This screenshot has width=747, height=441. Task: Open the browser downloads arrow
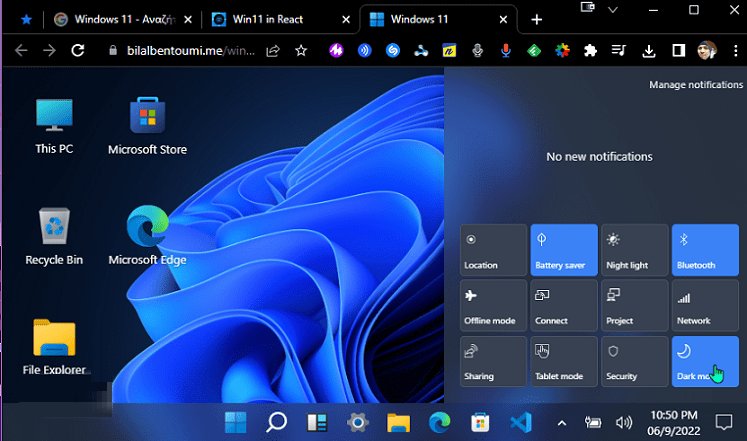649,50
